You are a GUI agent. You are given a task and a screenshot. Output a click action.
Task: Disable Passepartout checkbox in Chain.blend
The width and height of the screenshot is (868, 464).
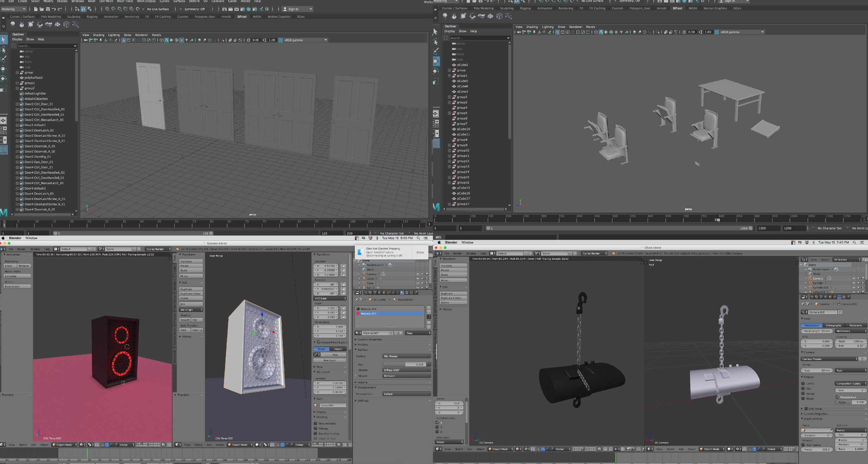[x=837, y=397]
